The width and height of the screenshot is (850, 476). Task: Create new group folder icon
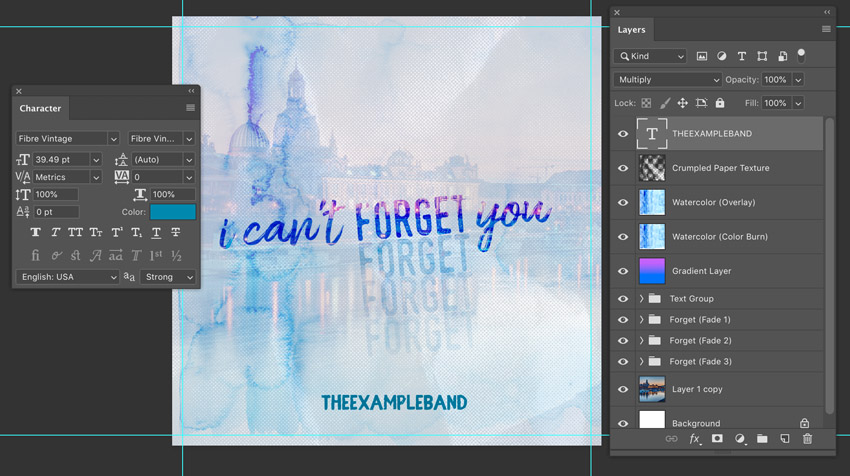pyautogui.click(x=762, y=439)
